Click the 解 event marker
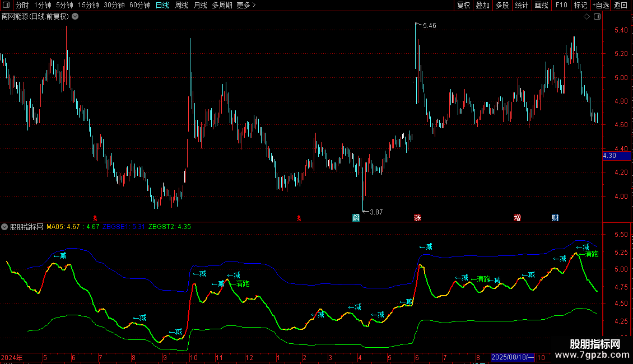 tap(356, 218)
